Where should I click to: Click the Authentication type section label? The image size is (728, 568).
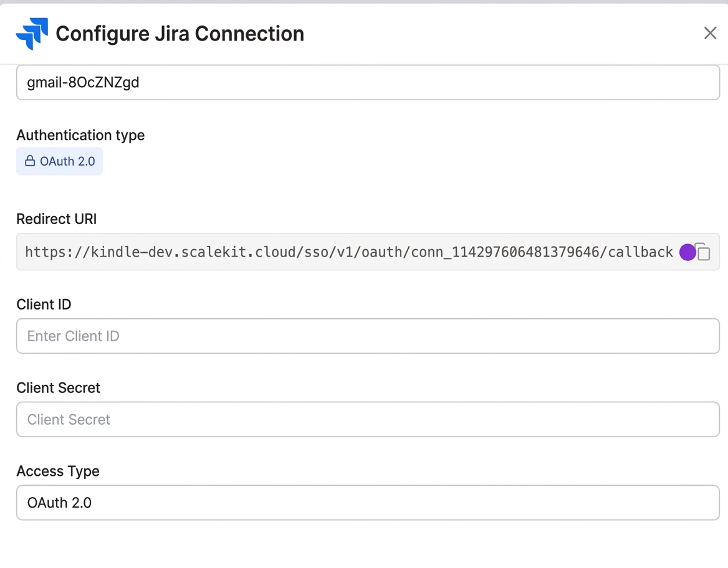point(80,135)
